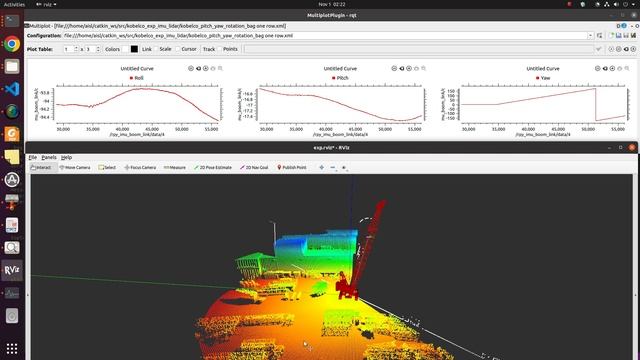Click the Plot Table rows spin box
Viewport: 640px width, 360px height.
click(71, 49)
